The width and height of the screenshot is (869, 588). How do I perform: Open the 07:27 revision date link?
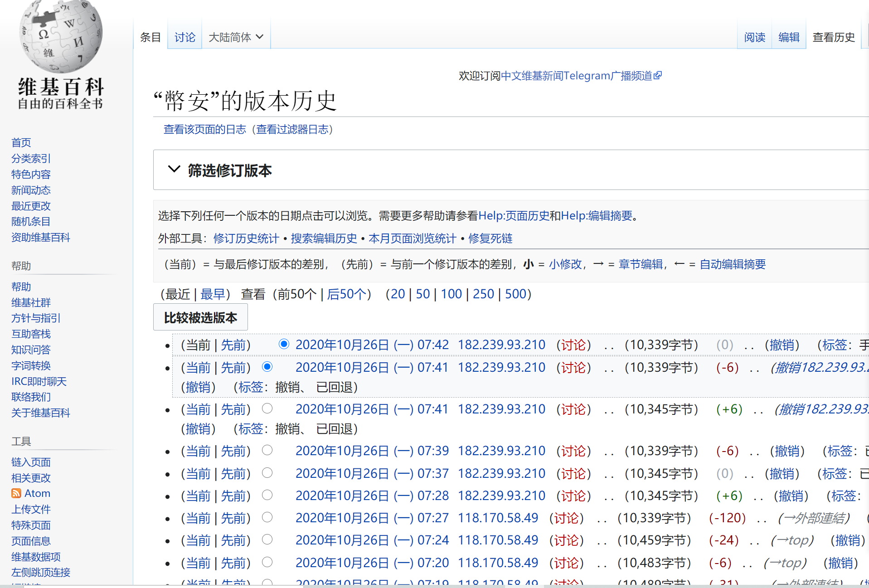pyautogui.click(x=372, y=518)
